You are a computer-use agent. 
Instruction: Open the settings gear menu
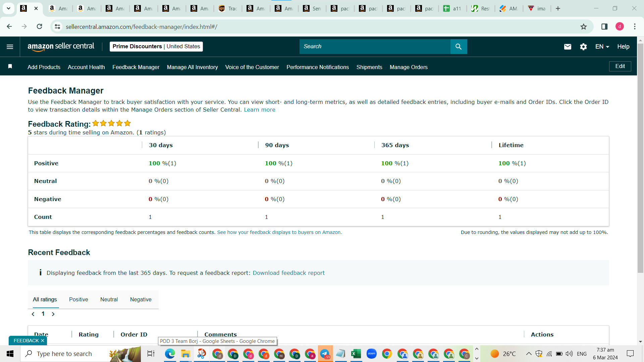click(584, 47)
